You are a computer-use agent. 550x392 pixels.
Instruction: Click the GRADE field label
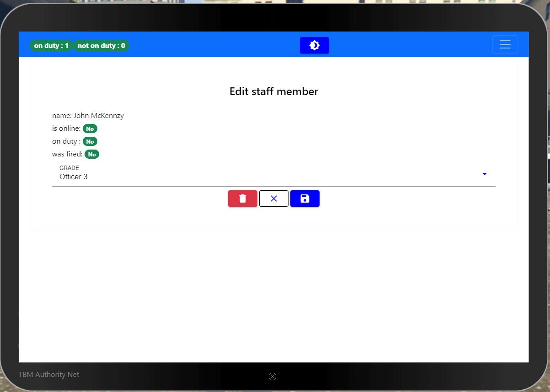tap(69, 168)
